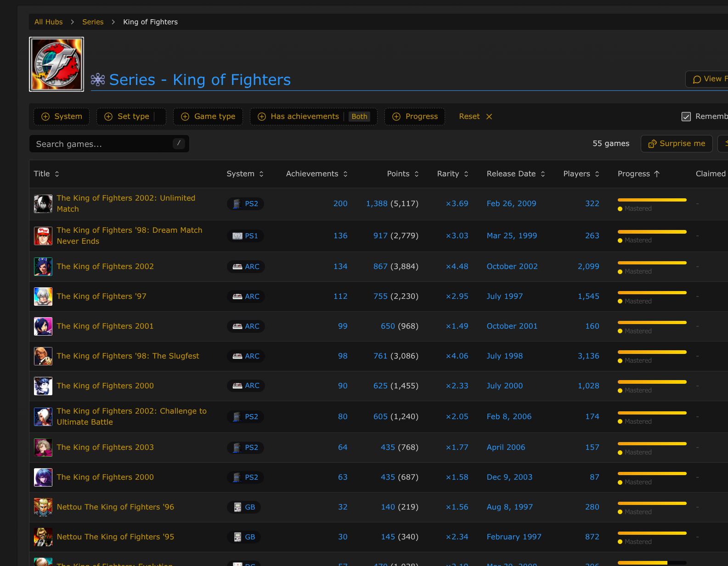
Task: Click the 200 achievements count for Unlimited Match
Action: pos(340,204)
